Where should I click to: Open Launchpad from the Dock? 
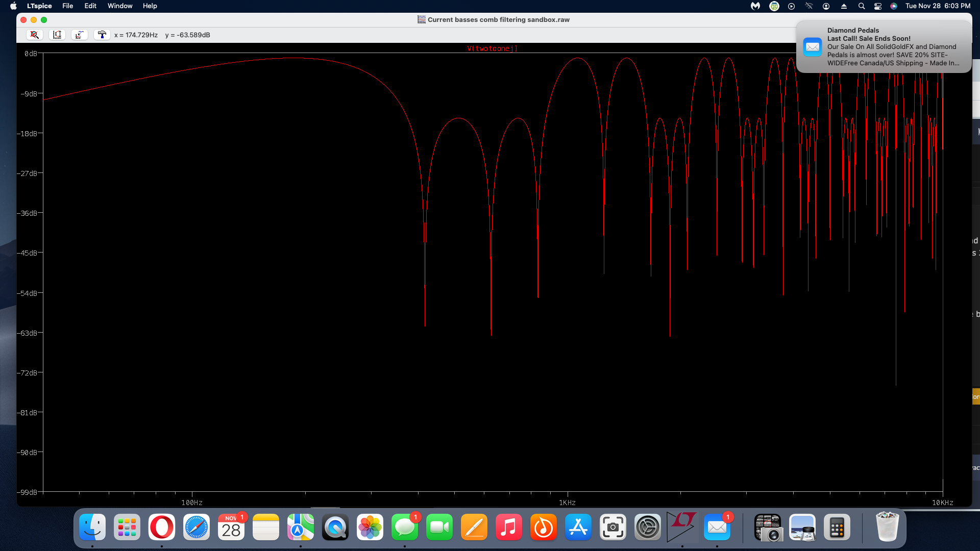click(127, 527)
